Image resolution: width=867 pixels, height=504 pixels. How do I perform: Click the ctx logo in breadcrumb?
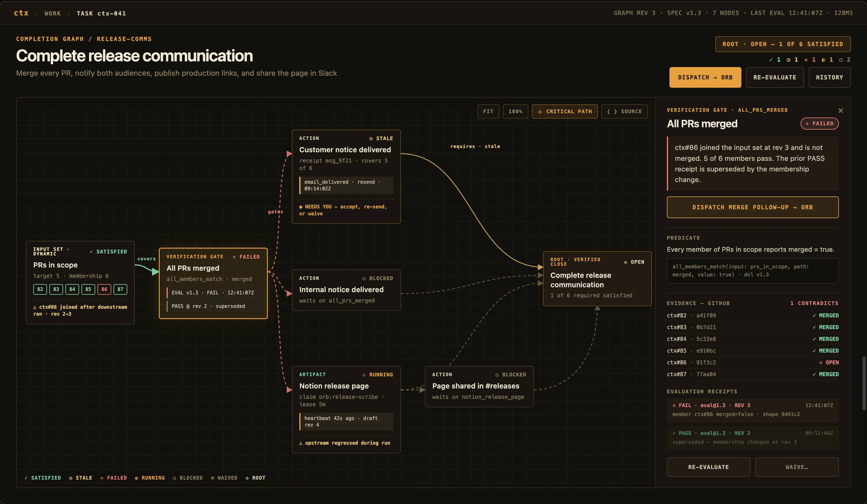21,13
